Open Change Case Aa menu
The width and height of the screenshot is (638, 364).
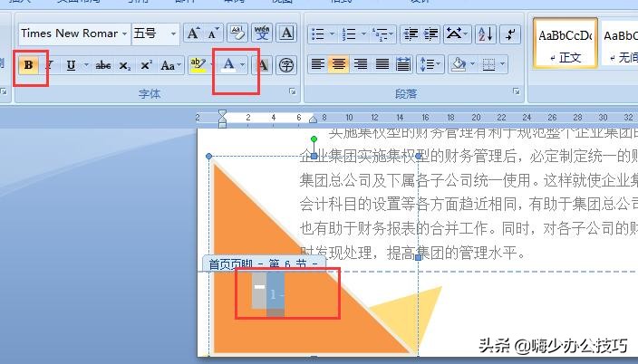pyautogui.click(x=170, y=65)
